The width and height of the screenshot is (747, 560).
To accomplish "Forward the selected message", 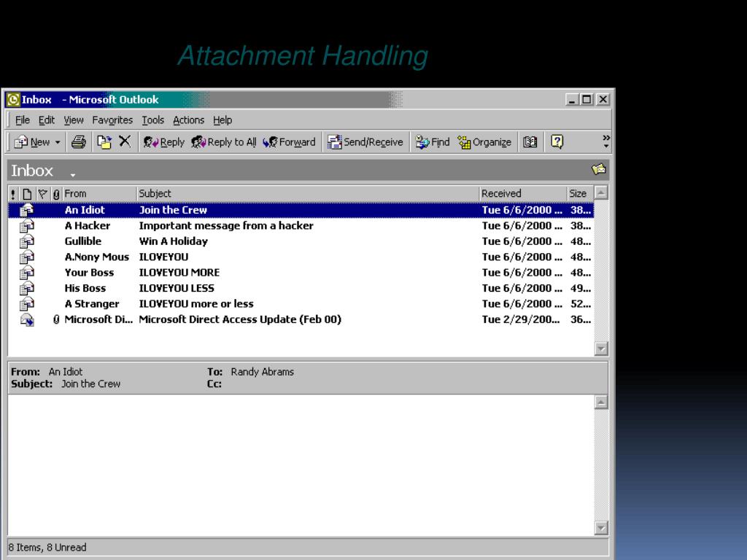I will 289,142.
